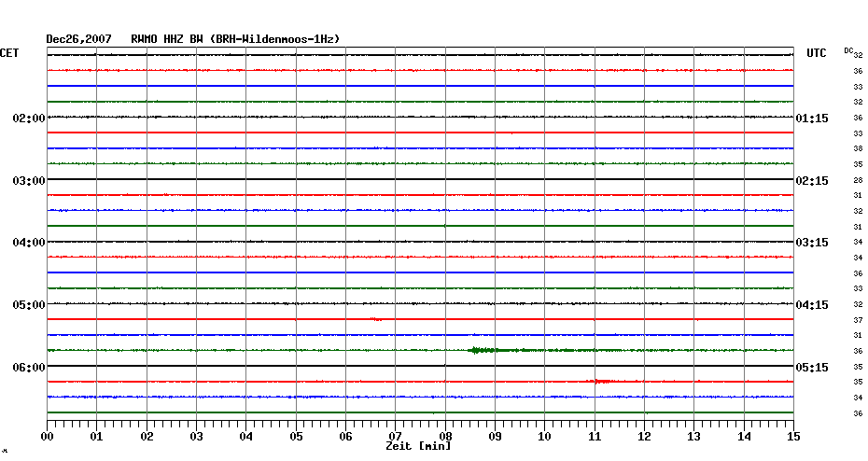The height and width of the screenshot is (461, 868).
Task: Select the 04:00 CET time label
Action: (x=29, y=243)
